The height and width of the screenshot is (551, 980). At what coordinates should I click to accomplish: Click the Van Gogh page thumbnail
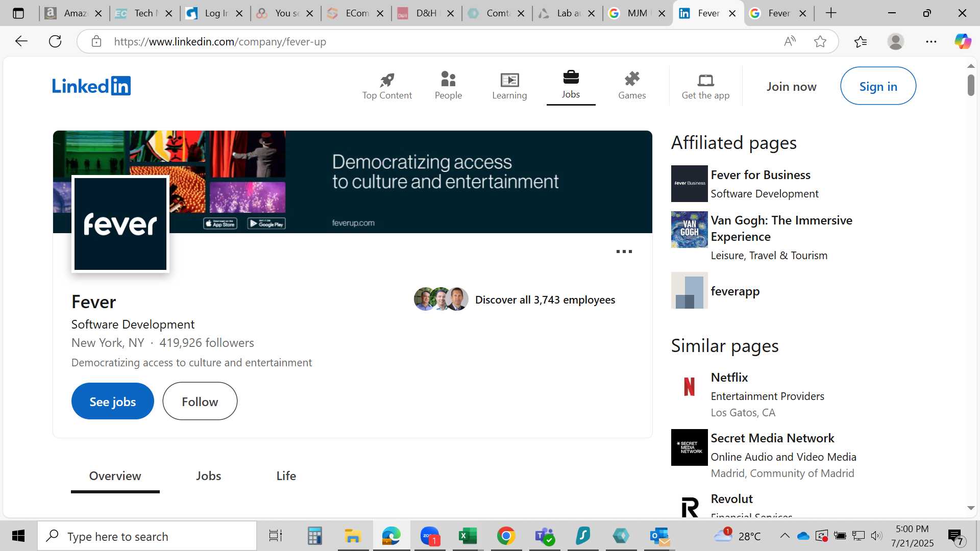689,230
